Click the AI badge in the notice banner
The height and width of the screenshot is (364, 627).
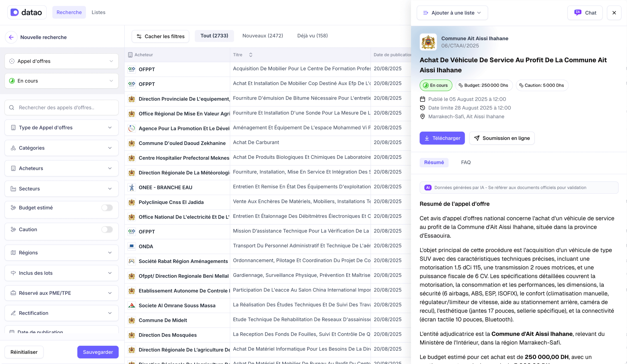428,188
